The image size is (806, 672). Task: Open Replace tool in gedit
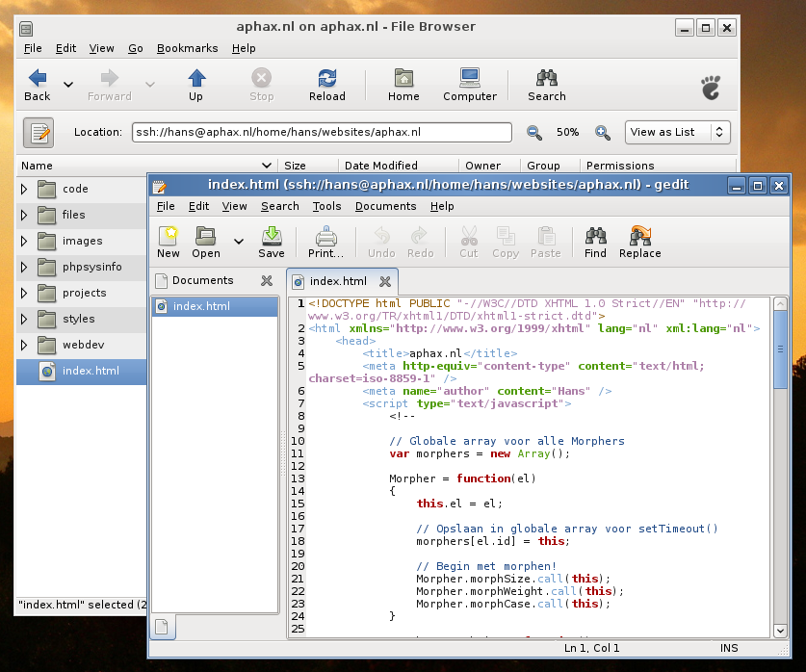click(x=640, y=243)
